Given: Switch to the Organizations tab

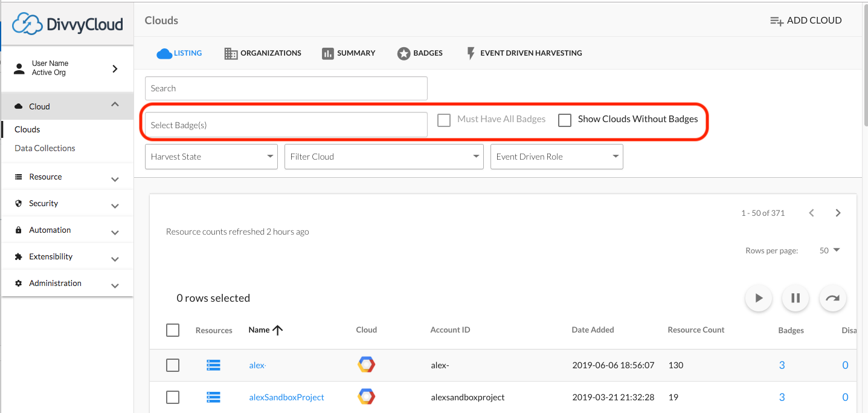Looking at the screenshot, I should coord(263,53).
